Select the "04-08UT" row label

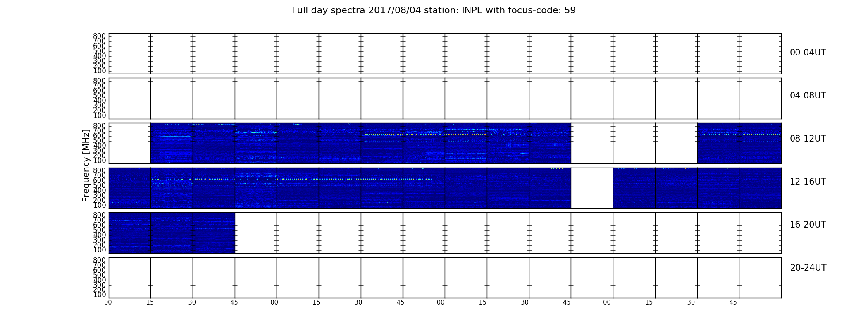[x=808, y=96]
